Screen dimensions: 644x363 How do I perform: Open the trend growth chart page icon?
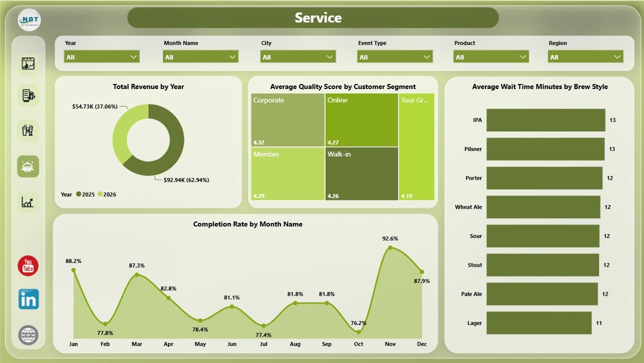tap(28, 201)
